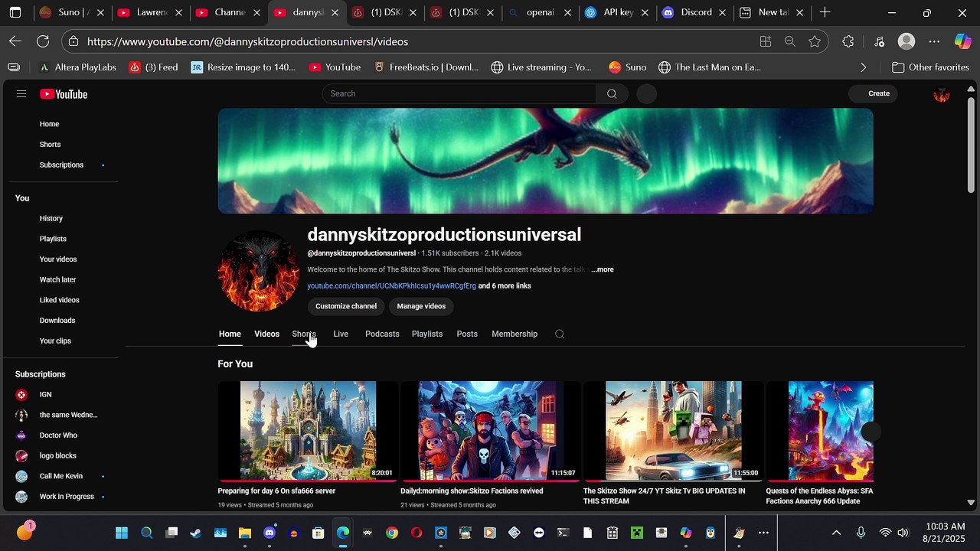The width and height of the screenshot is (980, 551).
Task: Open File Explorer from the taskbar
Action: tap(245, 533)
